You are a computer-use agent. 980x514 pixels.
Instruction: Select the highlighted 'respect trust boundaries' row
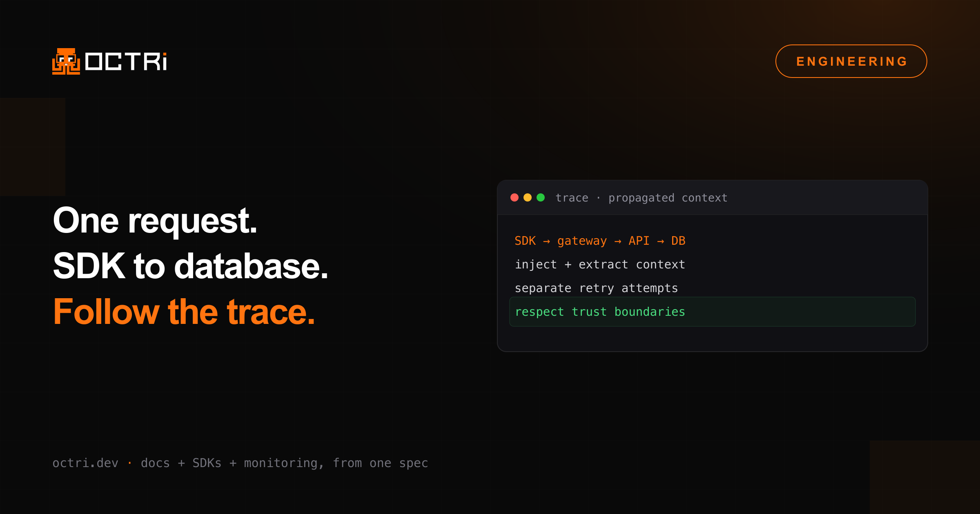(712, 312)
